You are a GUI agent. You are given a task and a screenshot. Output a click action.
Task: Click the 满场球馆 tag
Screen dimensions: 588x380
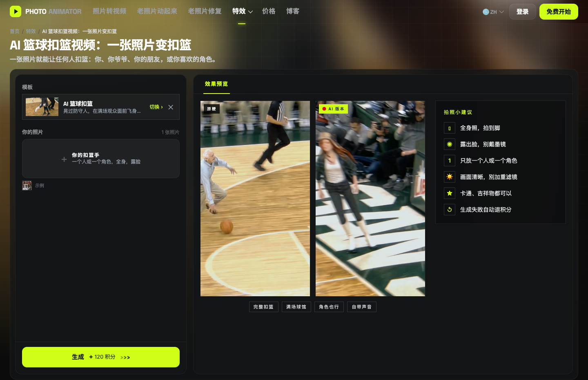pos(296,307)
